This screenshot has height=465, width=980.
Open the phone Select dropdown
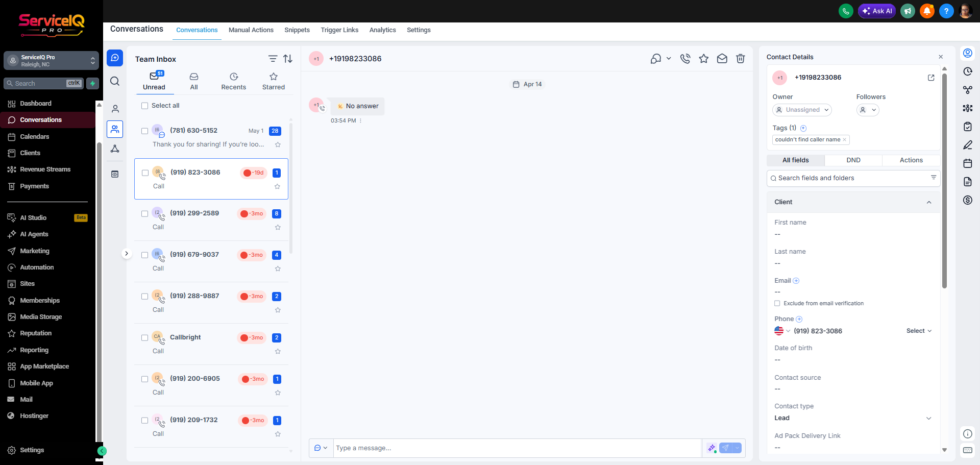pos(919,331)
